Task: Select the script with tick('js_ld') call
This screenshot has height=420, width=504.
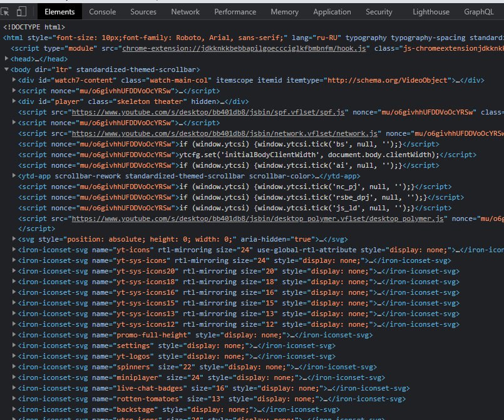Action: point(235,208)
